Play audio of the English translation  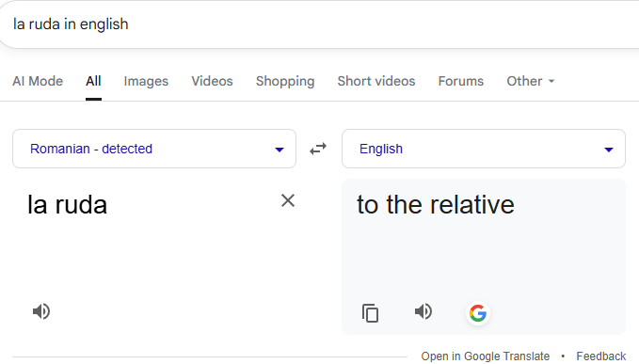point(423,311)
